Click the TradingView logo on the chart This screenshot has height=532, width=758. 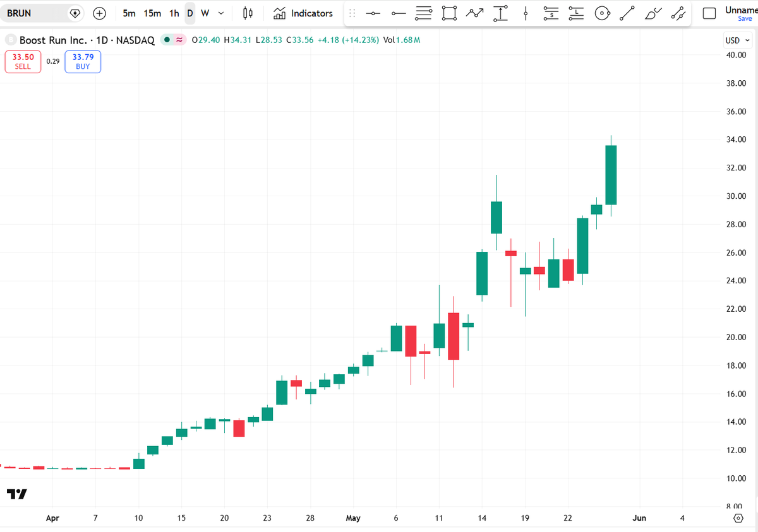(x=17, y=494)
